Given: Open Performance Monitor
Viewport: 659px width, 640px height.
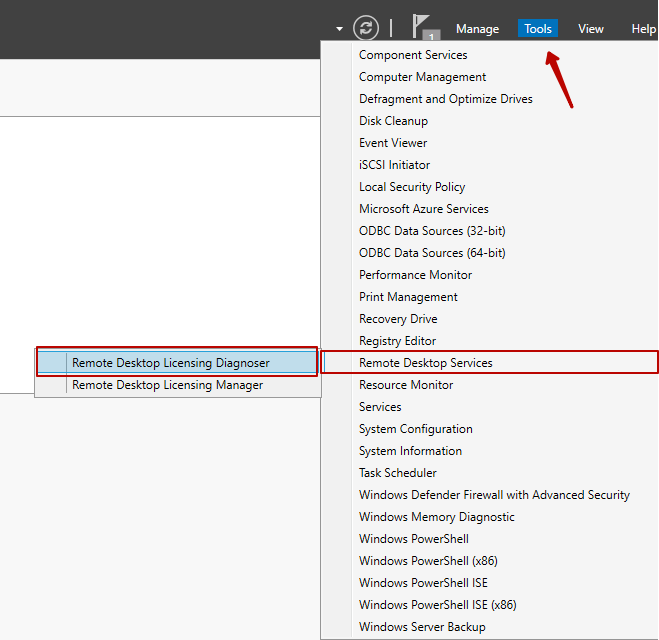Looking at the screenshot, I should [x=415, y=275].
